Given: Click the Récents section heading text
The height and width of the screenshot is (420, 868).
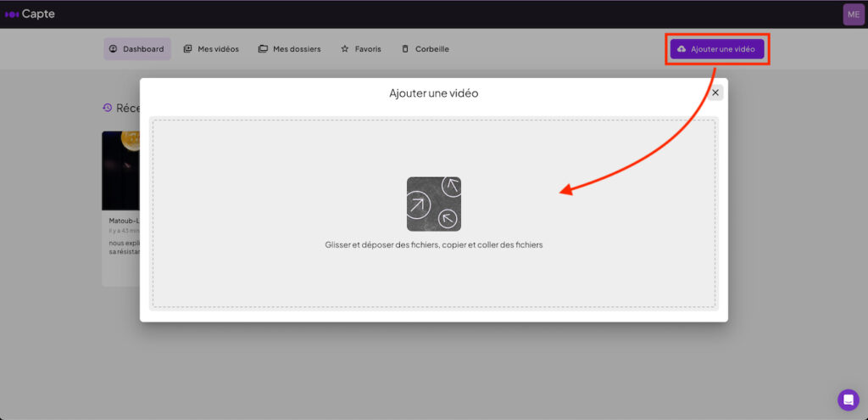Looking at the screenshot, I should point(128,108).
